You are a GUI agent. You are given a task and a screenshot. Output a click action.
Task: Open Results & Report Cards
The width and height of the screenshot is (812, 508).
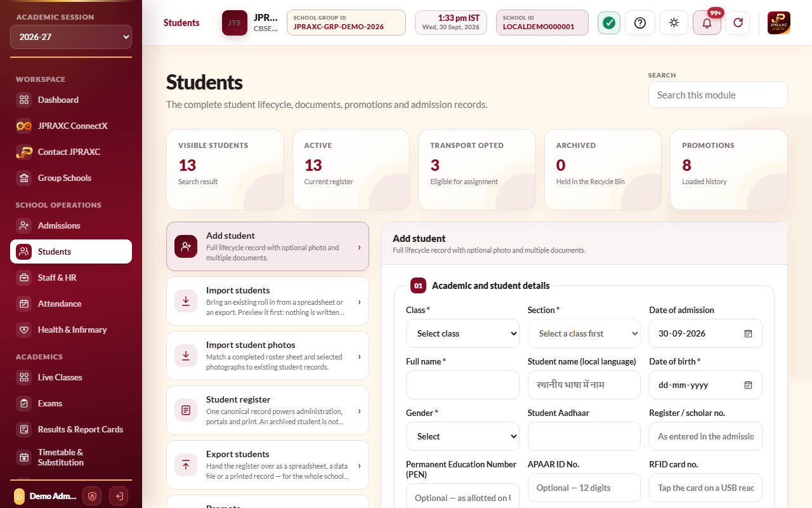(x=71, y=429)
